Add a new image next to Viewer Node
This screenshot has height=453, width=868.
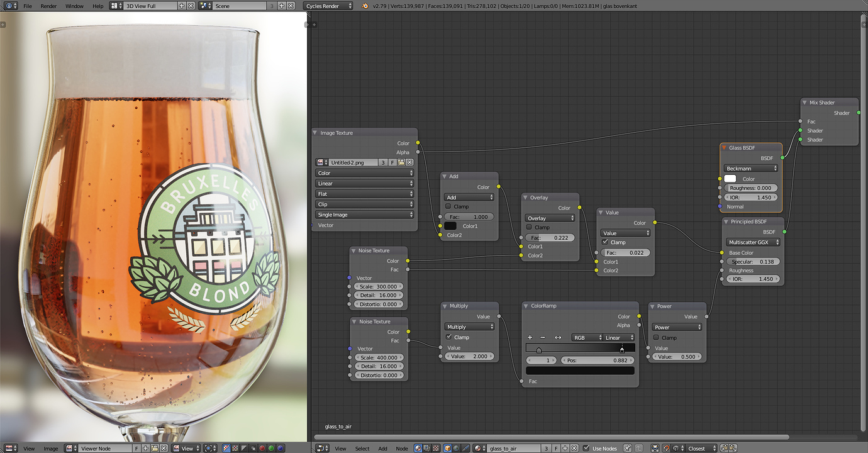point(145,448)
